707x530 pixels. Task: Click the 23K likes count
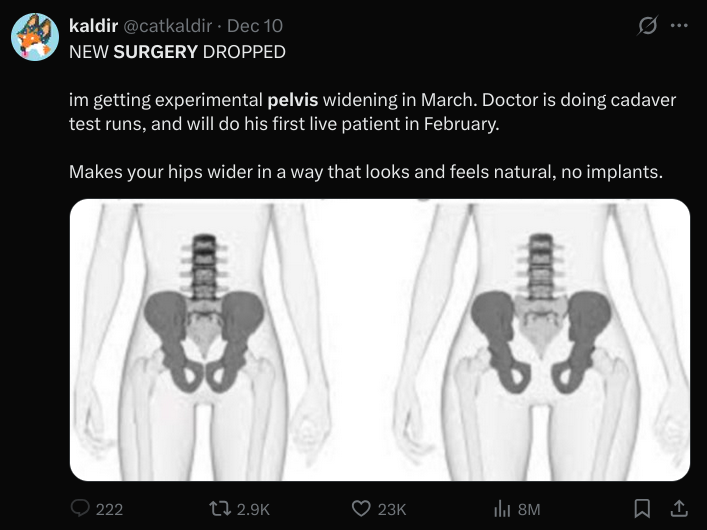pyautogui.click(x=392, y=509)
